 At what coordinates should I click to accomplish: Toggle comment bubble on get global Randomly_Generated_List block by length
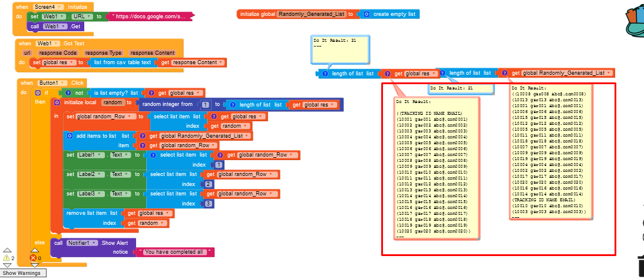pos(504,74)
